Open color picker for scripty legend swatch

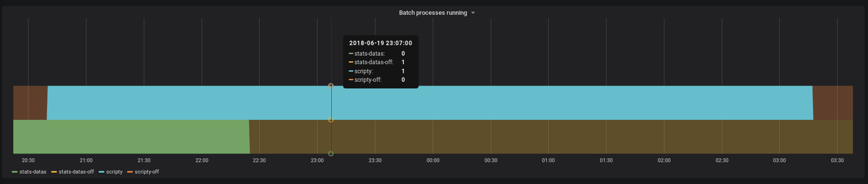coord(102,172)
